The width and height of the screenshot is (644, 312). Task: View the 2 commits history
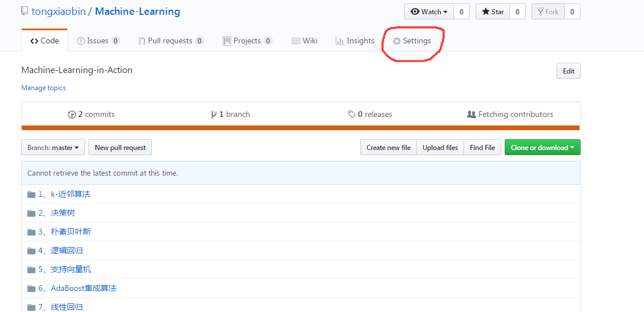[x=91, y=114]
